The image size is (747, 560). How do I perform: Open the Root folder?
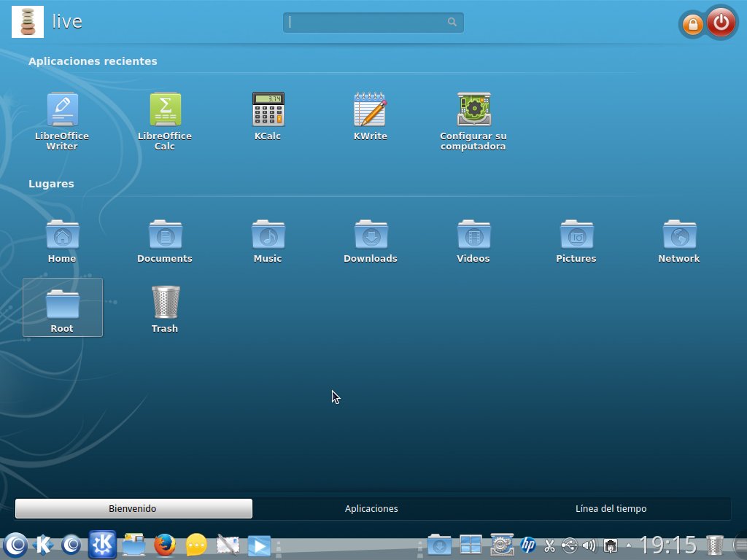pyautogui.click(x=63, y=308)
